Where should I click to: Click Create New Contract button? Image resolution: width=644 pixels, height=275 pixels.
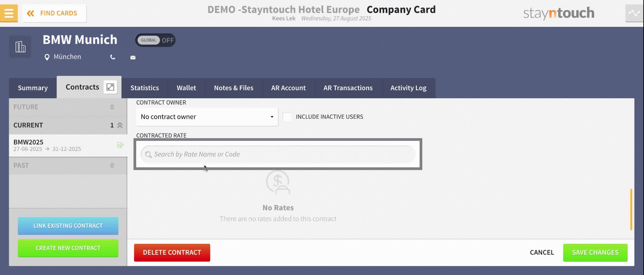pos(68,248)
